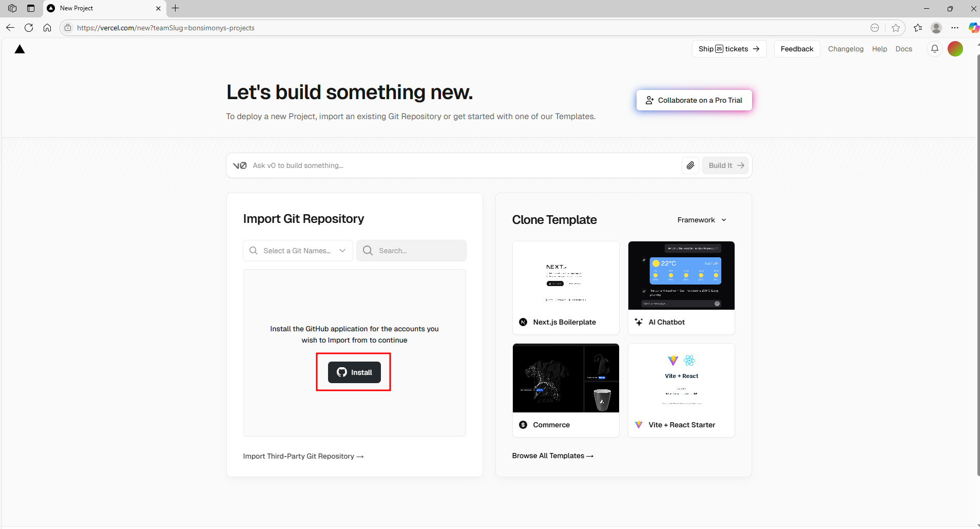Click the 'Commerce' label
Viewport: 980px width, 529px height.
551,425
